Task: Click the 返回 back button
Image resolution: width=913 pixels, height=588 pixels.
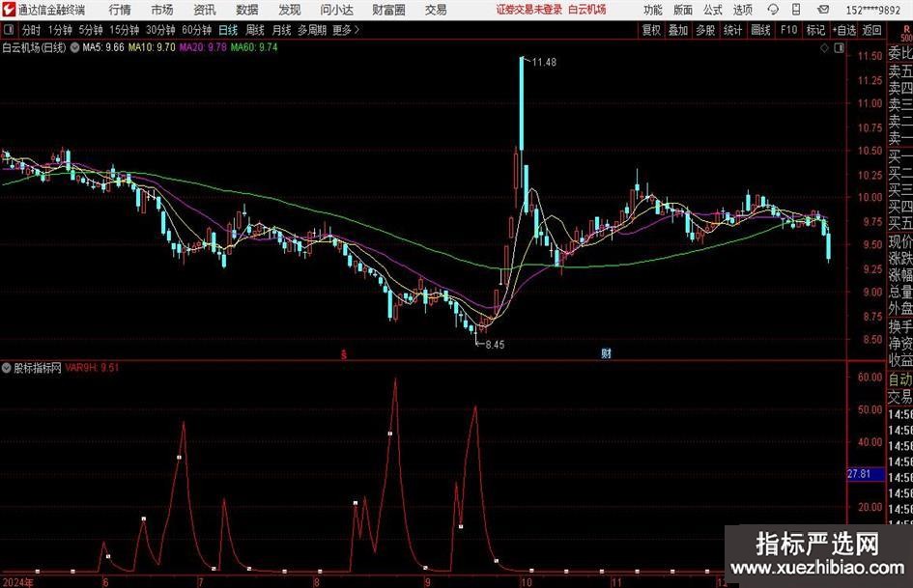Action: point(871,30)
